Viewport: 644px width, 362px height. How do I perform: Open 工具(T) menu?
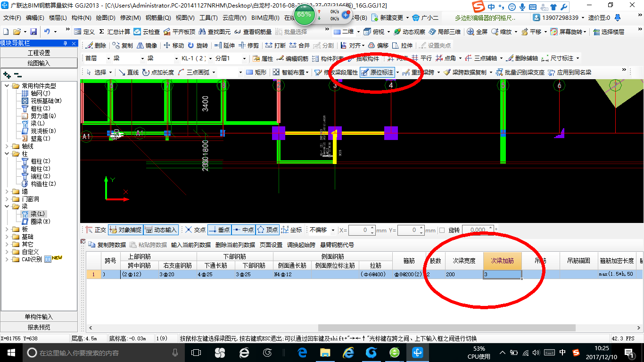(x=208, y=18)
